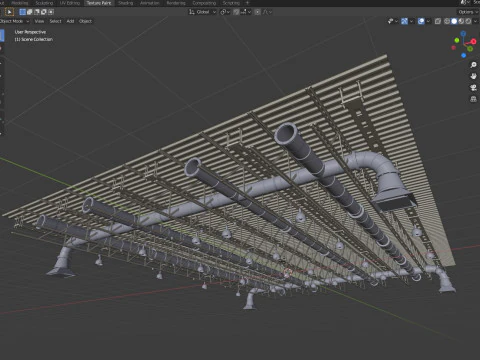Switch to the Texture Paint workspace tab
The image size is (480, 360).
[99, 3]
